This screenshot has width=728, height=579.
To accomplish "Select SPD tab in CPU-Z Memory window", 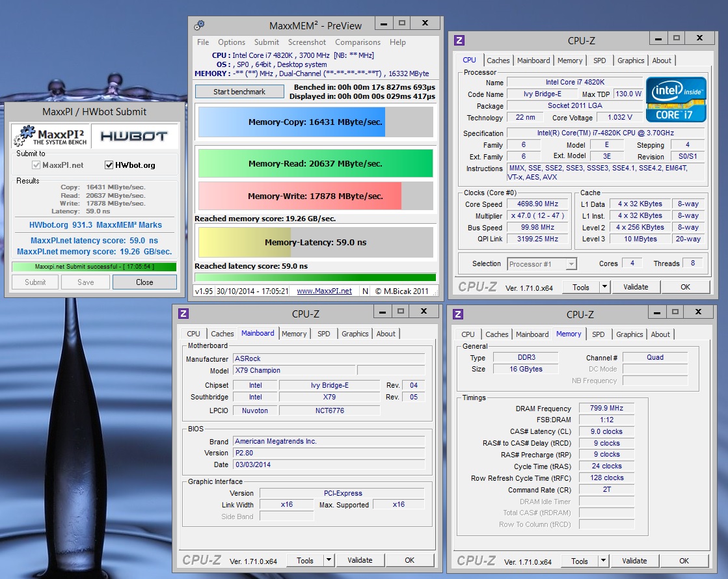I will [599, 334].
